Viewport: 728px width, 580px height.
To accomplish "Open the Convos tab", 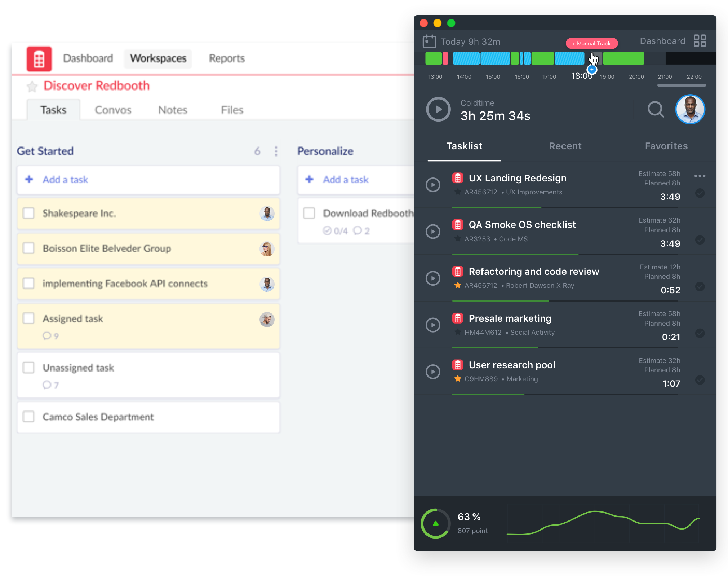I will (113, 110).
